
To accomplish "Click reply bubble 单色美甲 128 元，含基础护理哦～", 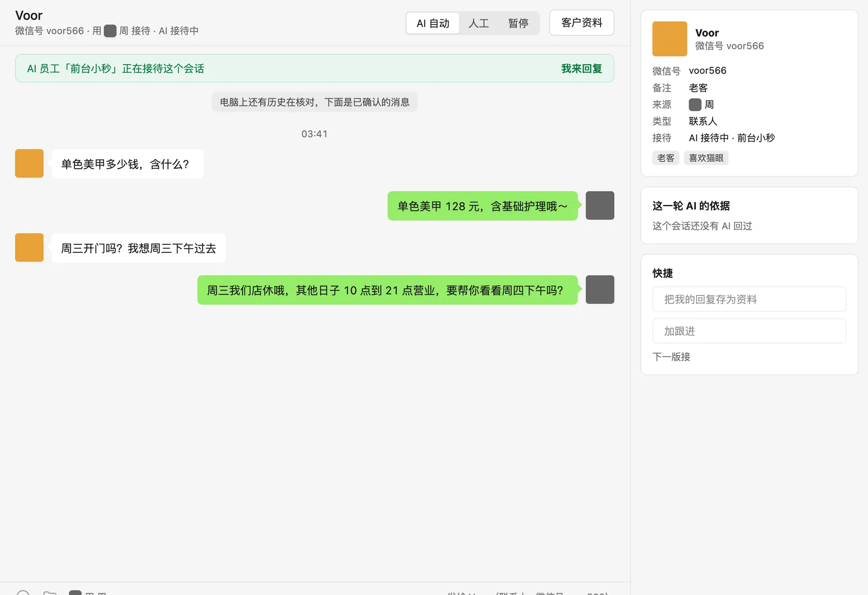I will pos(482,206).
